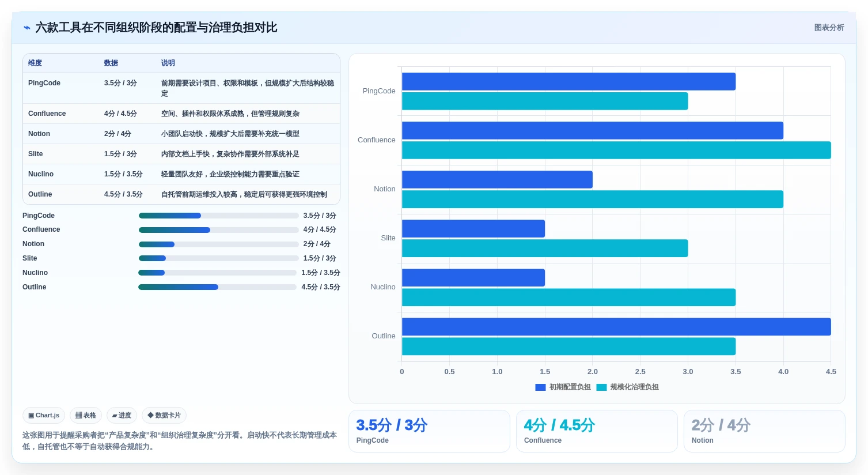Click the chart title '六款工具在不同组织阶段的配置与治理负担对比'
The image size is (868, 475).
[156, 28]
